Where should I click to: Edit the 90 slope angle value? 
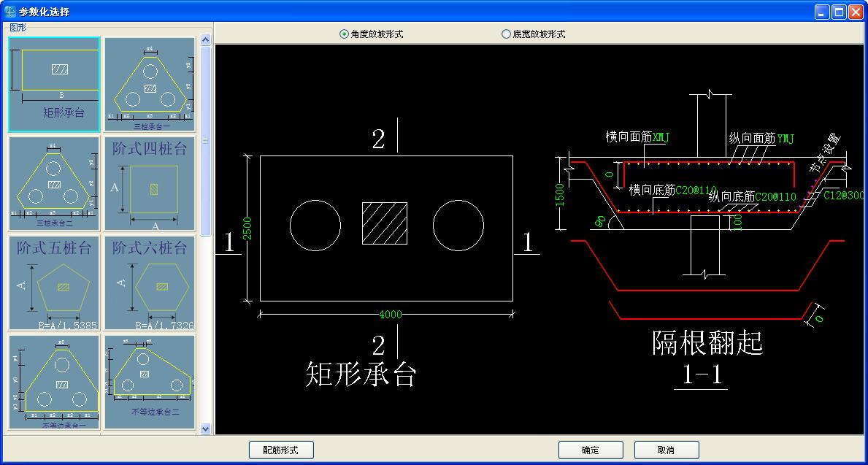(x=599, y=220)
